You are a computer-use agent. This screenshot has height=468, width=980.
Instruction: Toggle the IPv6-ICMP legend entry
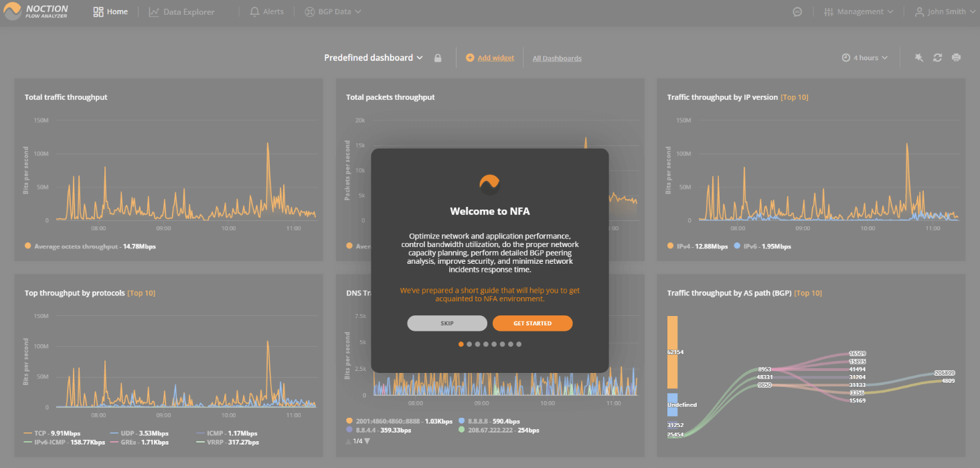point(64,442)
